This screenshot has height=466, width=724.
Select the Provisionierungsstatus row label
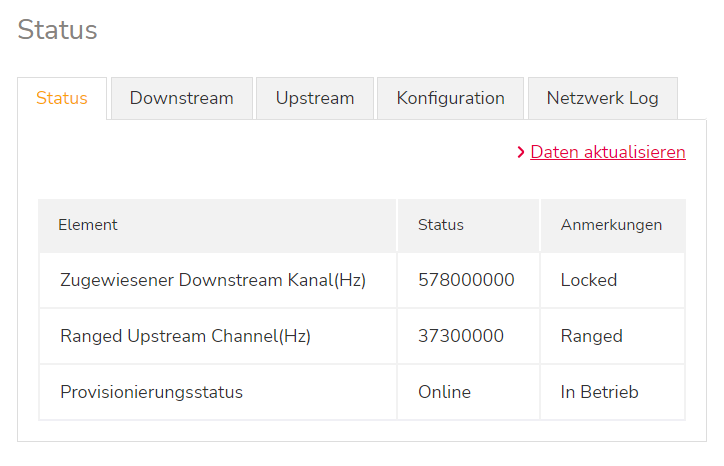pyautogui.click(x=151, y=392)
